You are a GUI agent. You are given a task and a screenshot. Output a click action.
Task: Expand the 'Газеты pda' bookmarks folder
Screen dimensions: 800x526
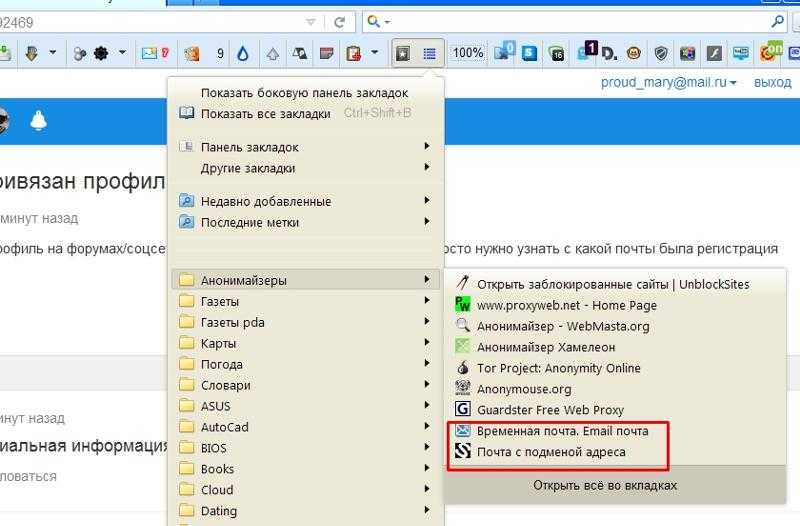click(306, 322)
